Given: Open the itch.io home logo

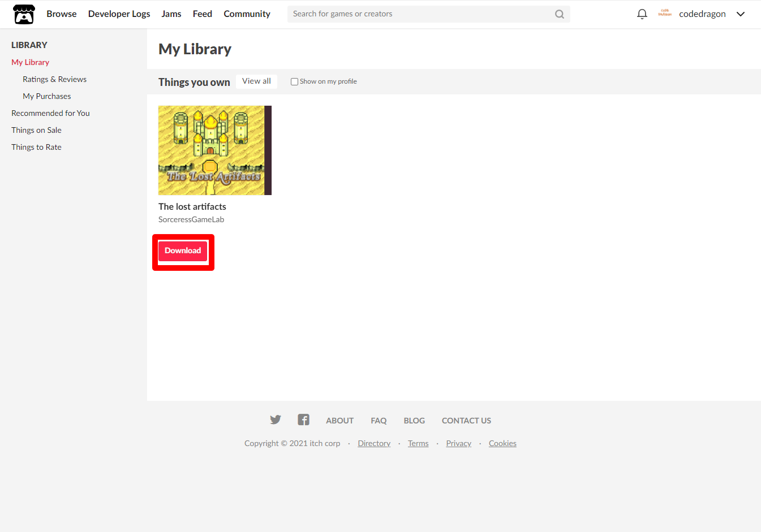Looking at the screenshot, I should tap(24, 14).
